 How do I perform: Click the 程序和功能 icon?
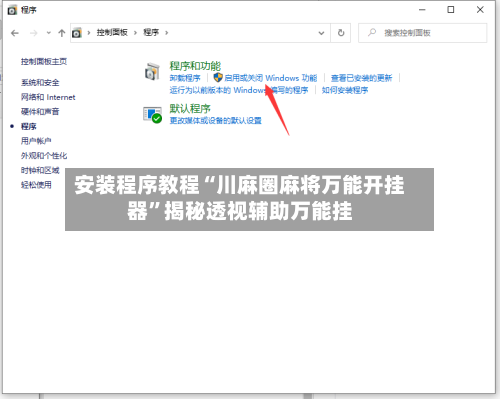coord(152,72)
